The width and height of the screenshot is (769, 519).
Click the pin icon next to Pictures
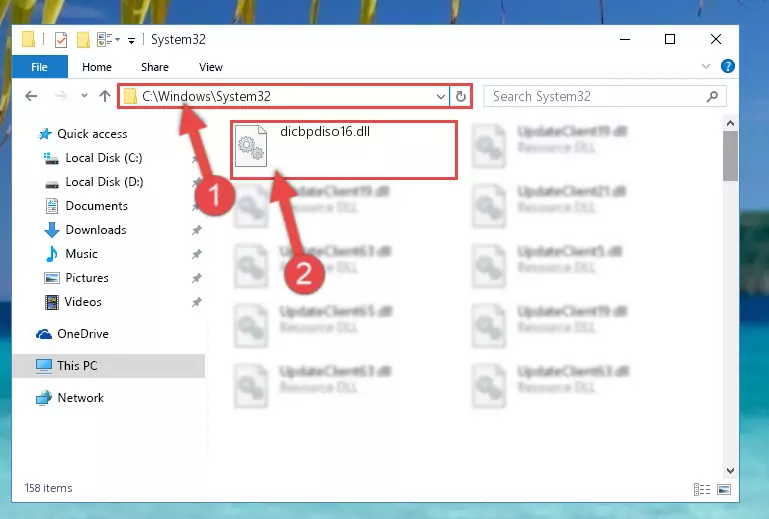point(197,278)
